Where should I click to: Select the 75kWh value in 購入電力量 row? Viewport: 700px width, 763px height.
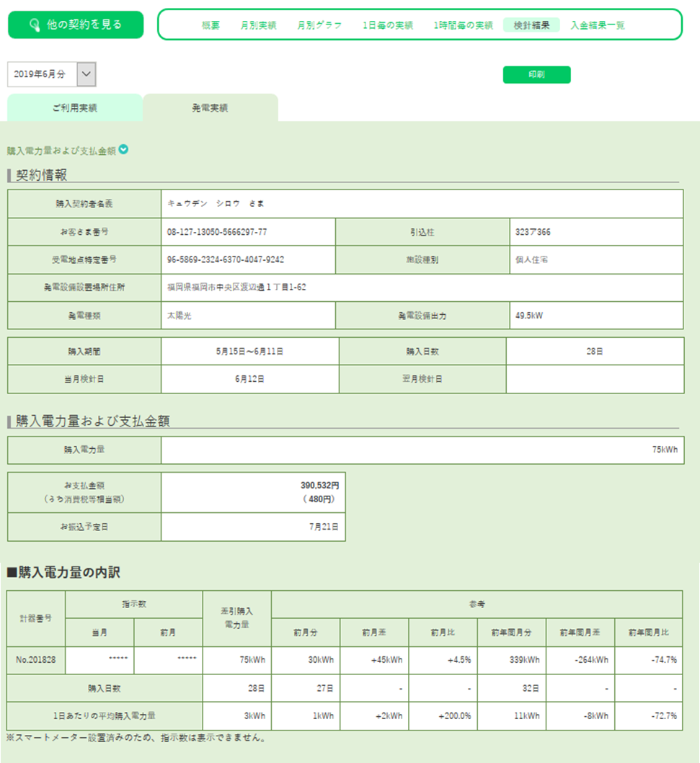(x=665, y=450)
